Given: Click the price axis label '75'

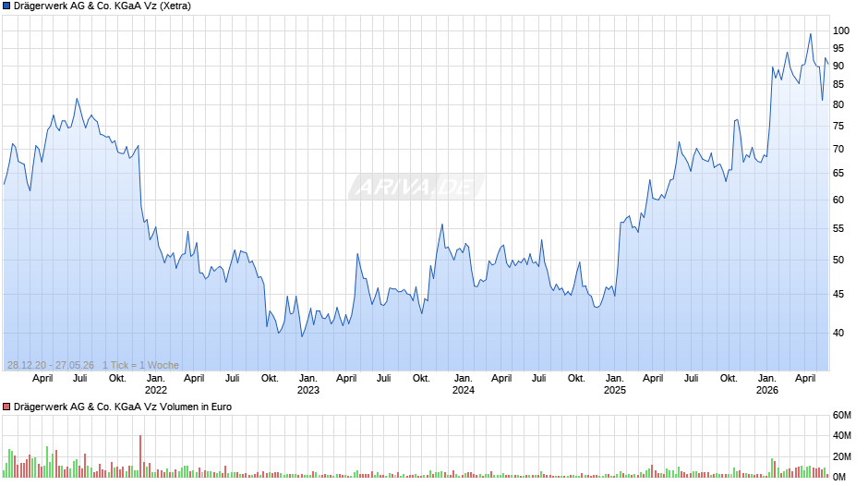Looking at the screenshot, I should [x=838, y=127].
